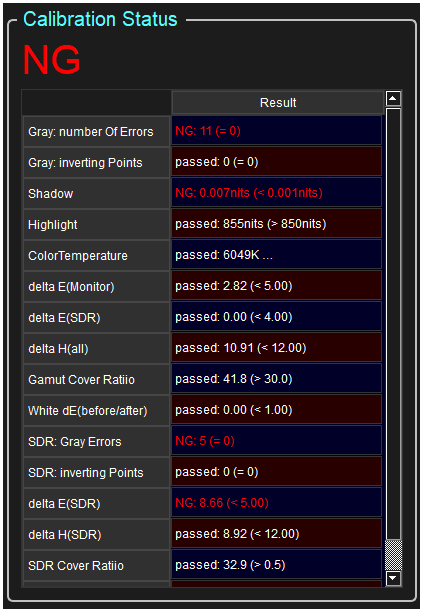Select the 'Gray: number Of Errors' row label
Screen dimensions: 423x613
click(97, 132)
